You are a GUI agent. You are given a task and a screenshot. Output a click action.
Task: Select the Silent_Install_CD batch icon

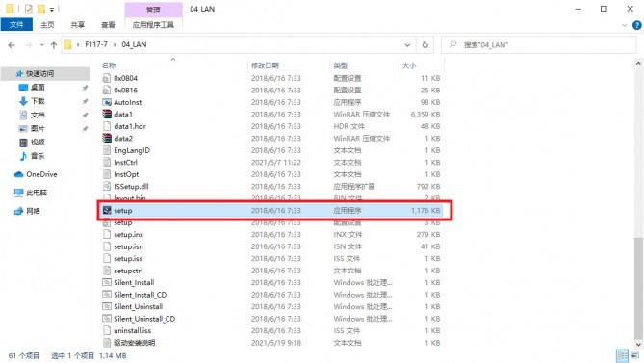[x=107, y=295]
